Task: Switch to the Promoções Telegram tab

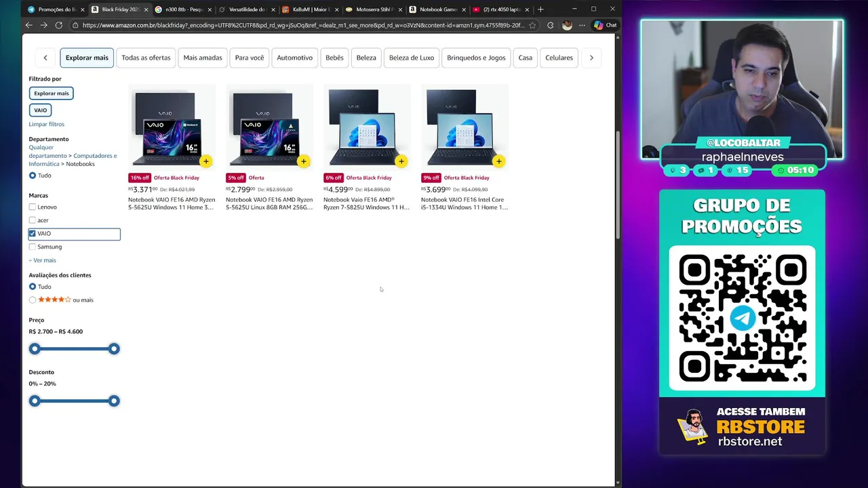Action: tap(52, 9)
